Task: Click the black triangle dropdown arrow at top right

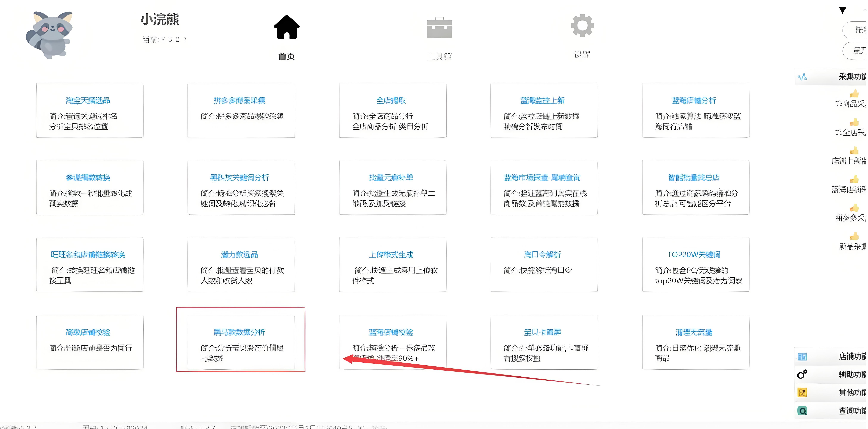Action: tap(842, 10)
